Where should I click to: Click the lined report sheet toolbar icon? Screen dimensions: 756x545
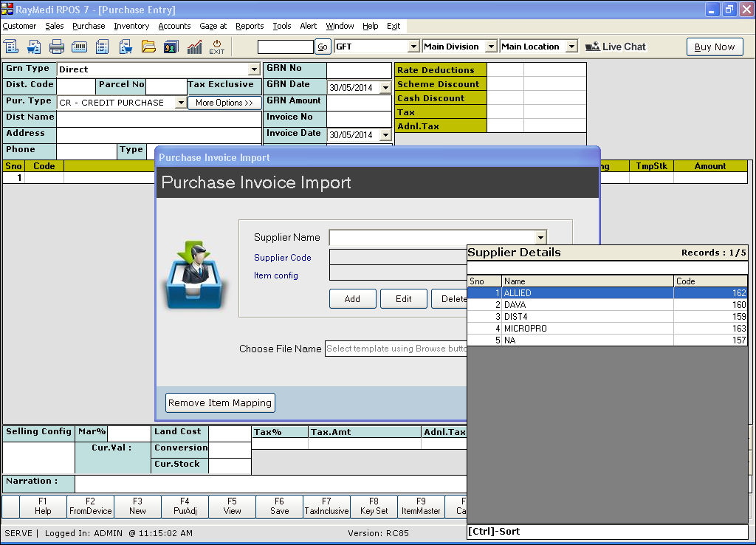point(102,47)
